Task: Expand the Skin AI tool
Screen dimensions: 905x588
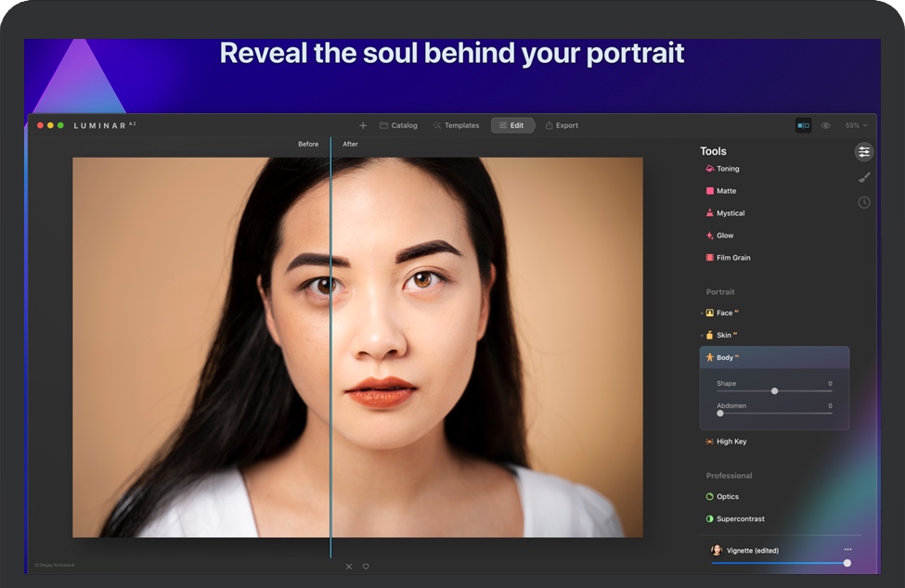Action: click(724, 336)
